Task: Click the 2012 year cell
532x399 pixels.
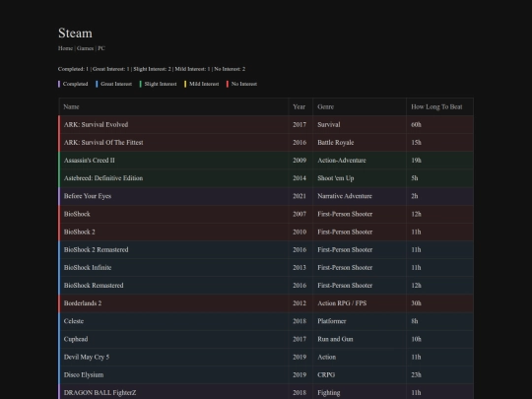Action: [299, 303]
